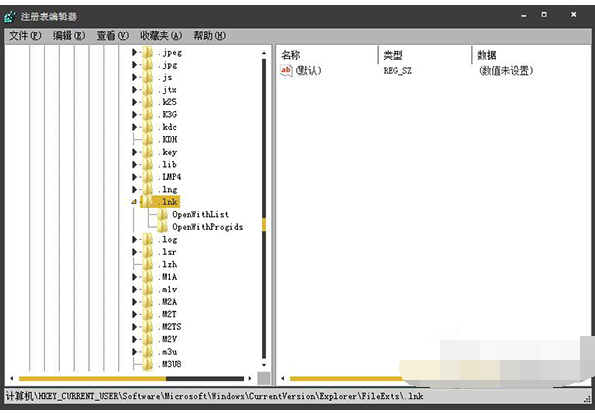595x413 pixels.
Task: Open the 收藏夹(A) menu
Action: [161, 36]
